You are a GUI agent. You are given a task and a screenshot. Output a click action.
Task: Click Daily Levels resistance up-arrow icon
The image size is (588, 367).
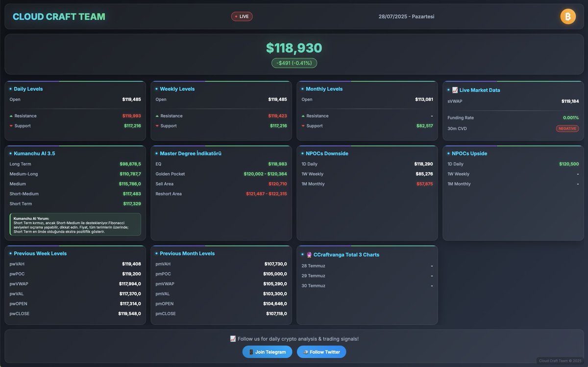11,116
